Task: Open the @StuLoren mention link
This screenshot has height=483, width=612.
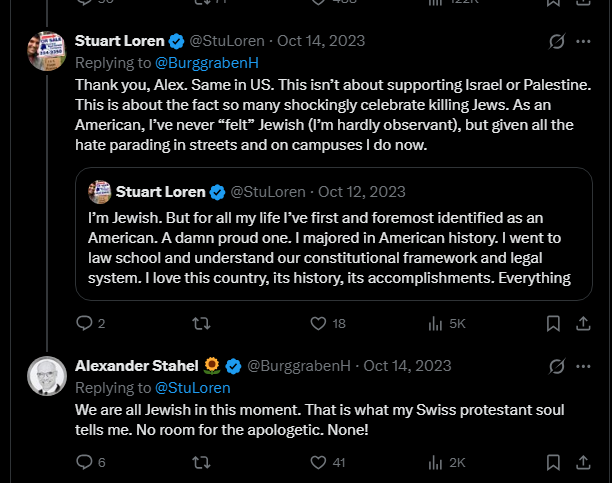Action: pos(193,388)
